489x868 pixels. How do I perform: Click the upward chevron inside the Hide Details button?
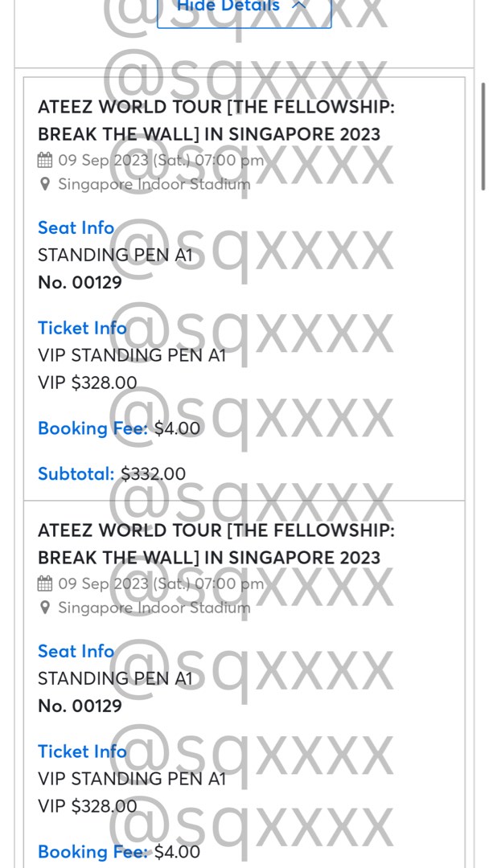(298, 6)
